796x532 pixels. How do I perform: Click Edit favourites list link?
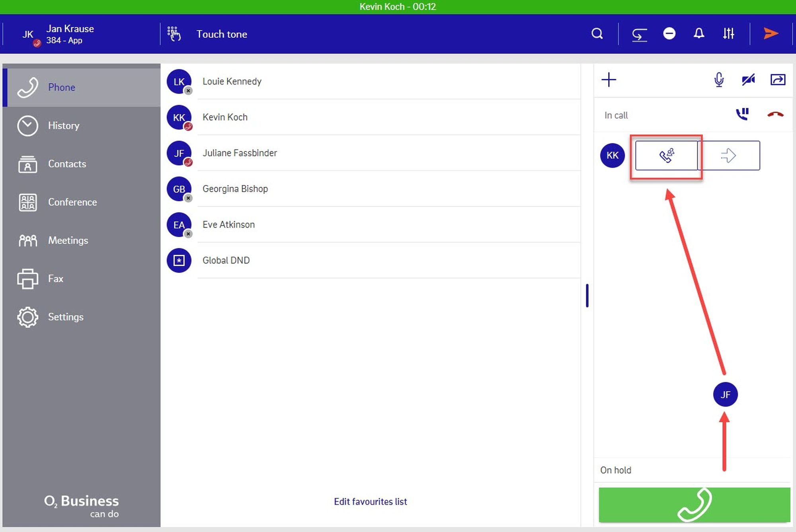point(370,501)
